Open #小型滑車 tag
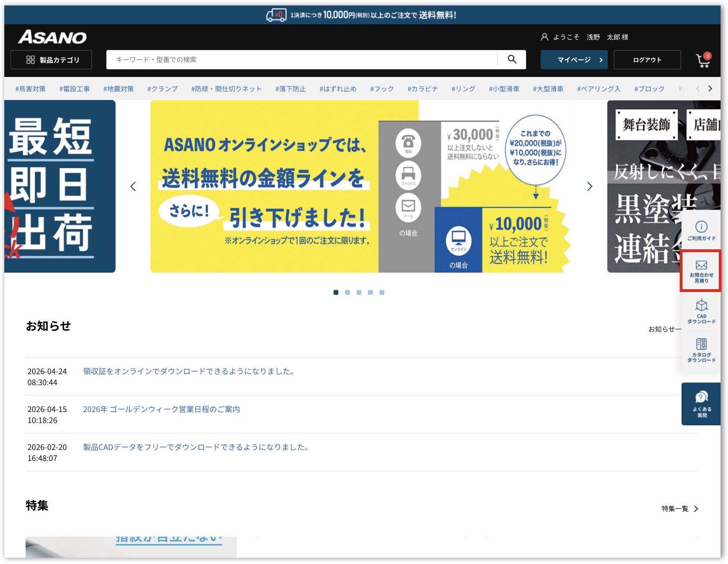The image size is (728, 564). coord(504,89)
